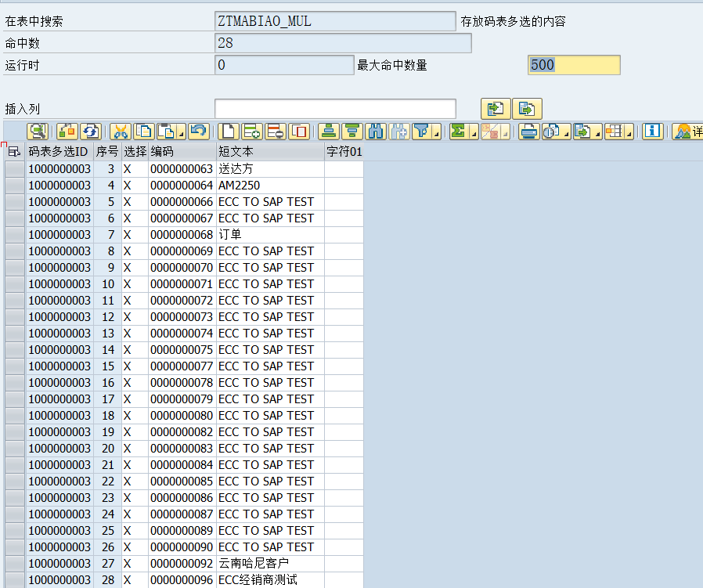The height and width of the screenshot is (588, 703).
Task: Toggle row selector for row with 序号 3
Action: [15, 169]
